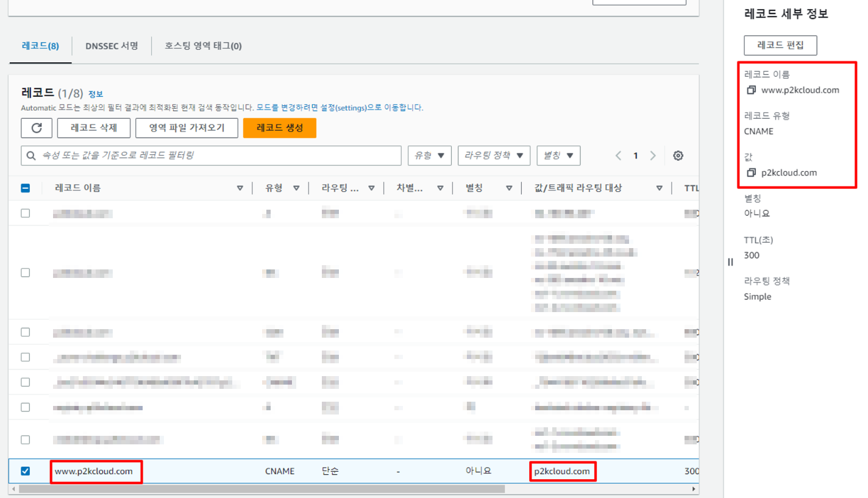The width and height of the screenshot is (868, 498).
Task: Toggle select-all records header checkbox
Action: coord(26,188)
